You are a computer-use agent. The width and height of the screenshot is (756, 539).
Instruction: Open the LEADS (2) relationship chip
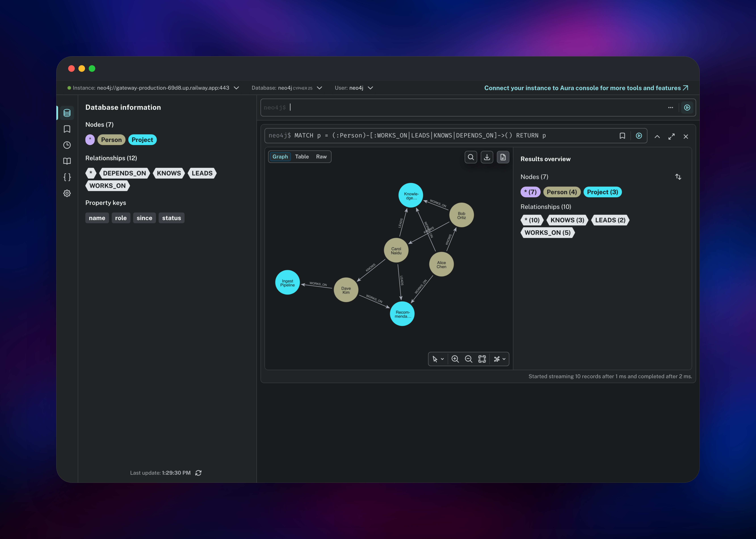click(x=610, y=220)
